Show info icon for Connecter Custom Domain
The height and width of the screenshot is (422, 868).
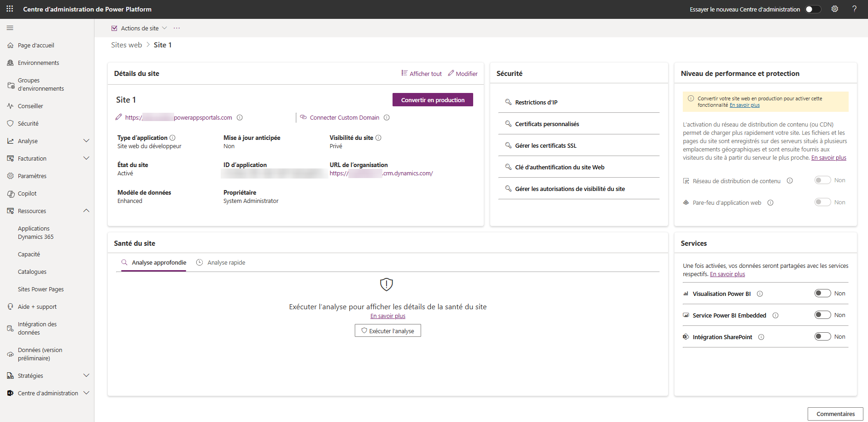point(387,117)
